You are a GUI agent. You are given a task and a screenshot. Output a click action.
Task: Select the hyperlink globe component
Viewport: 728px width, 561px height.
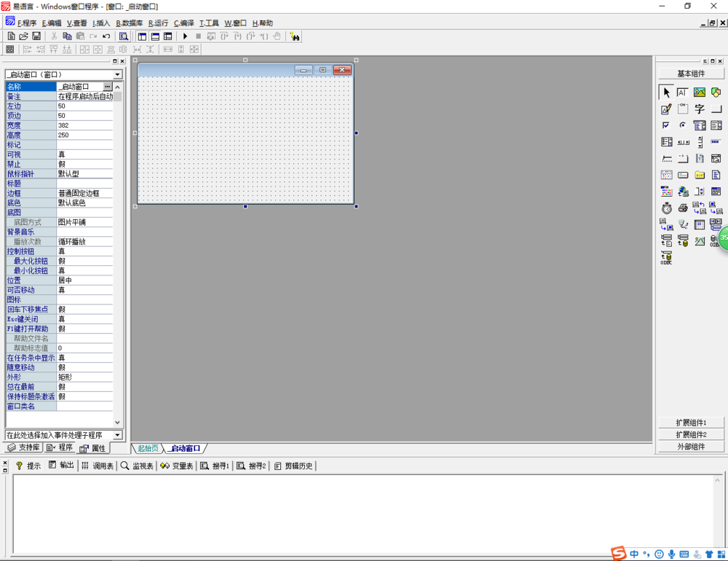[x=683, y=192]
